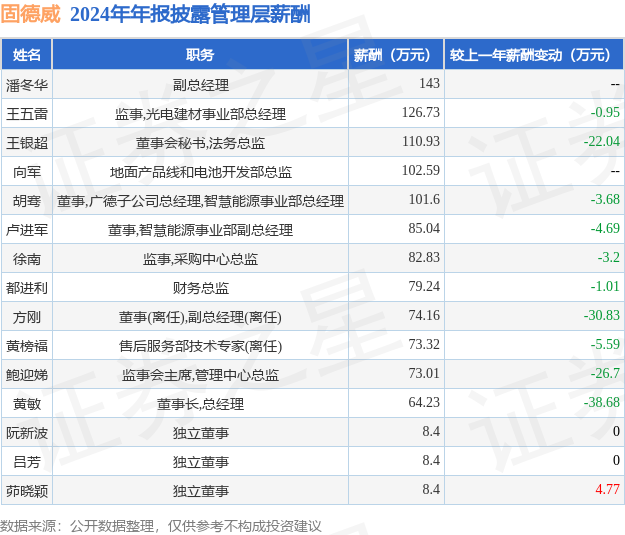Click salary value 143

tap(429, 83)
